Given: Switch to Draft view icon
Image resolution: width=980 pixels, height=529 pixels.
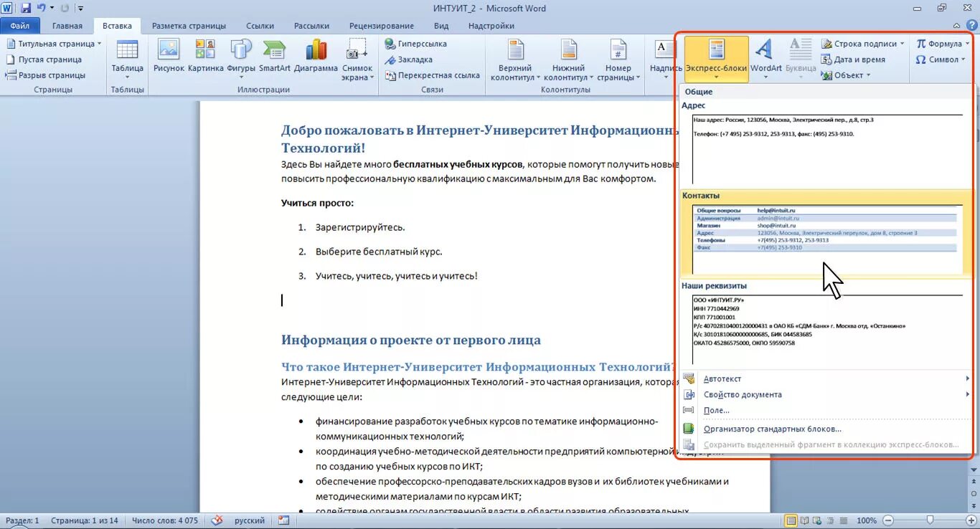Looking at the screenshot, I should click(x=844, y=520).
